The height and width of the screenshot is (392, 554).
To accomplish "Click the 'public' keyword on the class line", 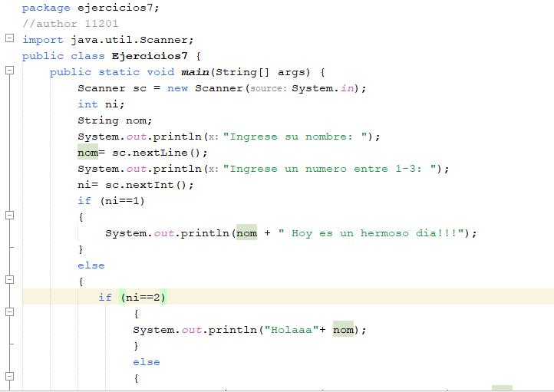I will tap(43, 56).
